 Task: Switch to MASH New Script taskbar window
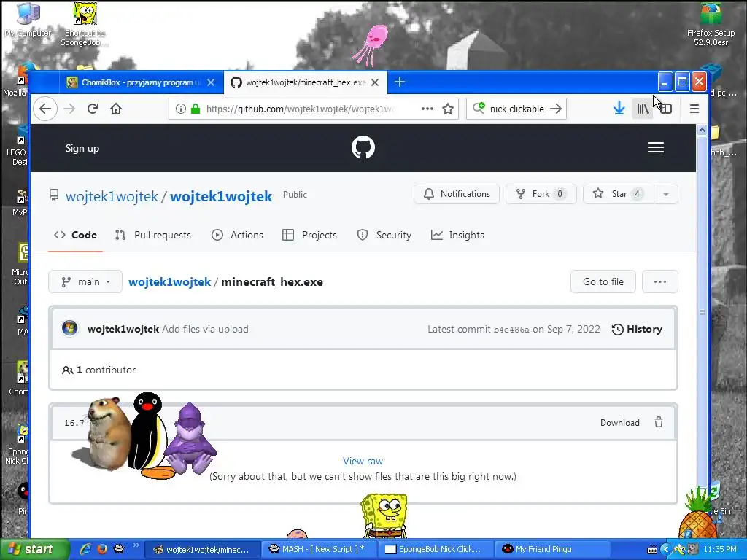point(318,549)
